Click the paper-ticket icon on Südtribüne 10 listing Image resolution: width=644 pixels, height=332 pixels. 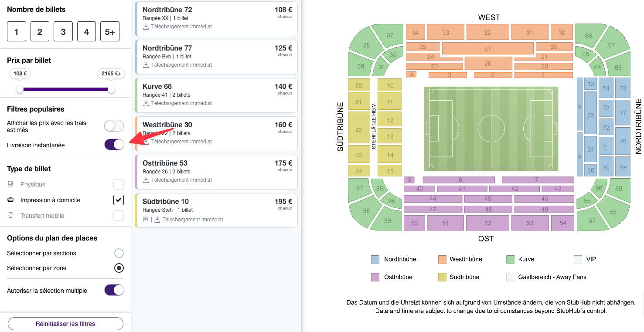click(147, 220)
